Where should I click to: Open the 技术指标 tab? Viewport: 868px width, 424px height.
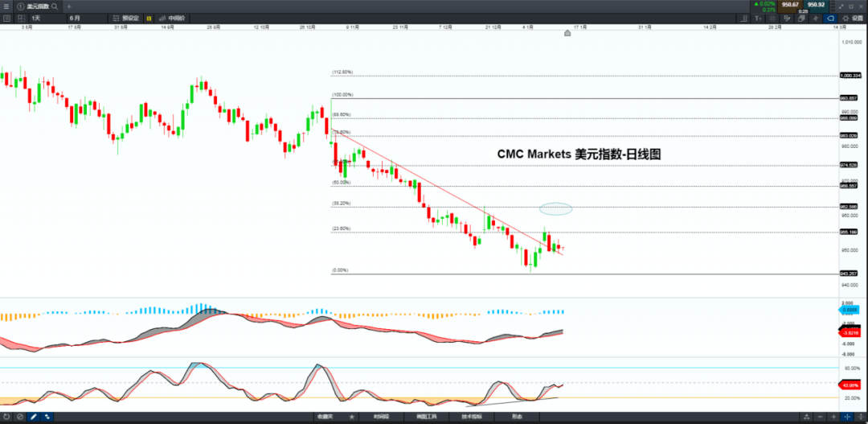pyautogui.click(x=472, y=417)
